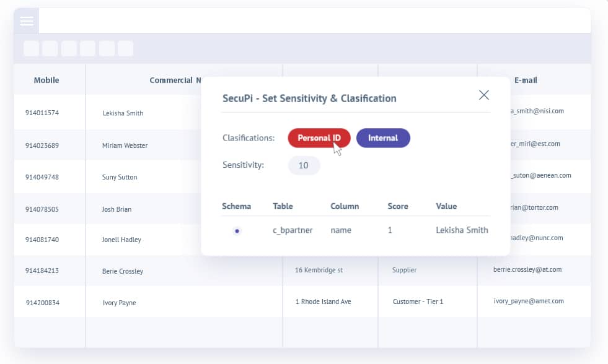The image size is (608, 364).
Task: Click the top search bar field
Action: click(x=314, y=20)
